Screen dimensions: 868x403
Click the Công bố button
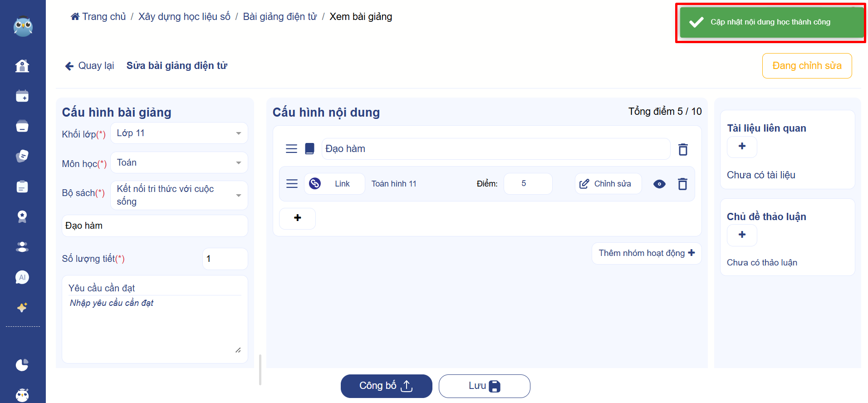click(x=386, y=386)
